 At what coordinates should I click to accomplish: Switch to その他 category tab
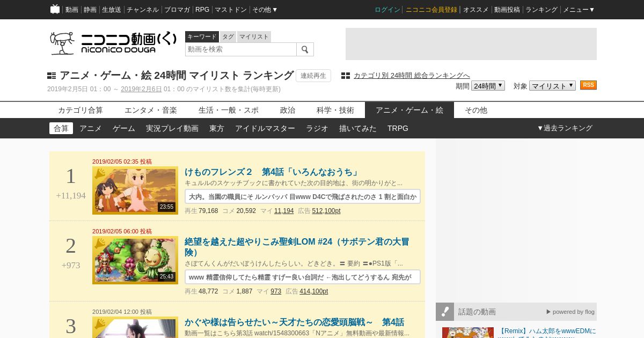476,110
